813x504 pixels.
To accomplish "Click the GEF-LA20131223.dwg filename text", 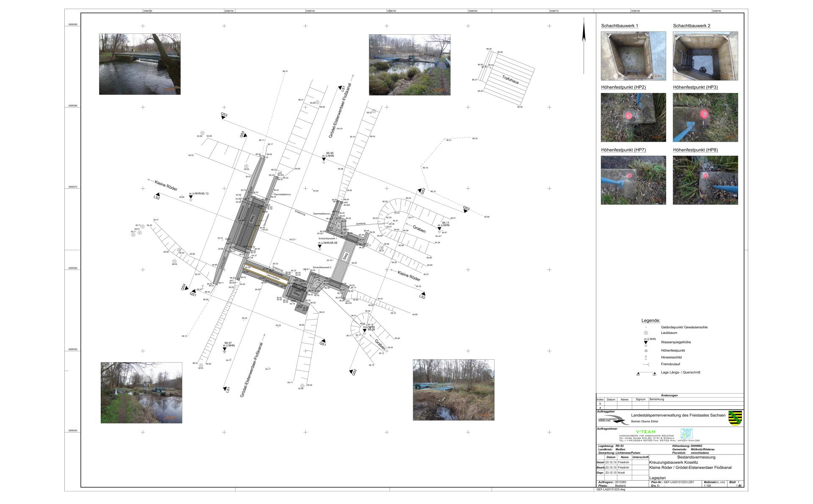I will click(611, 490).
